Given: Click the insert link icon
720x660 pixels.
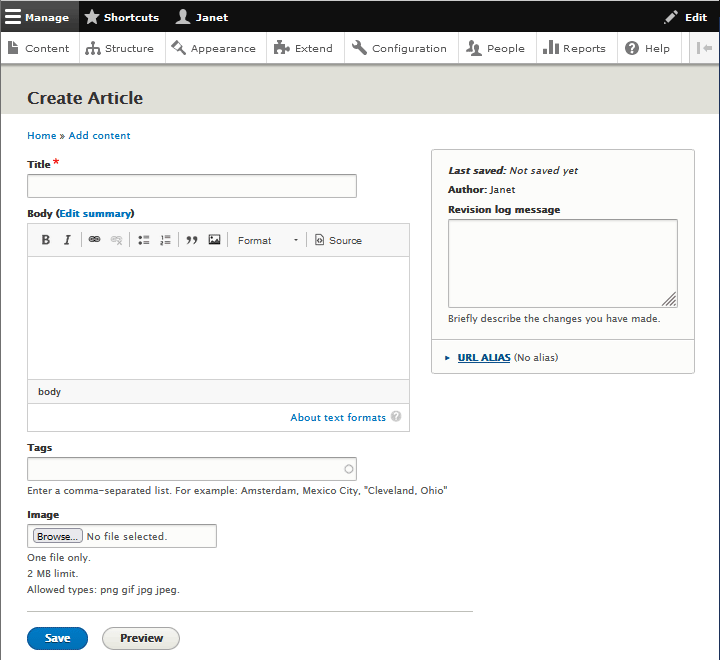Looking at the screenshot, I should pyautogui.click(x=94, y=240).
